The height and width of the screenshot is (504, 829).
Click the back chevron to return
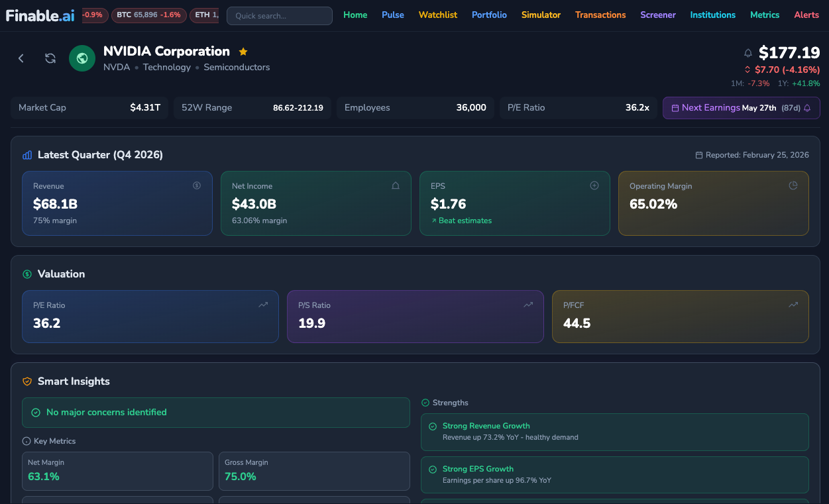click(21, 58)
